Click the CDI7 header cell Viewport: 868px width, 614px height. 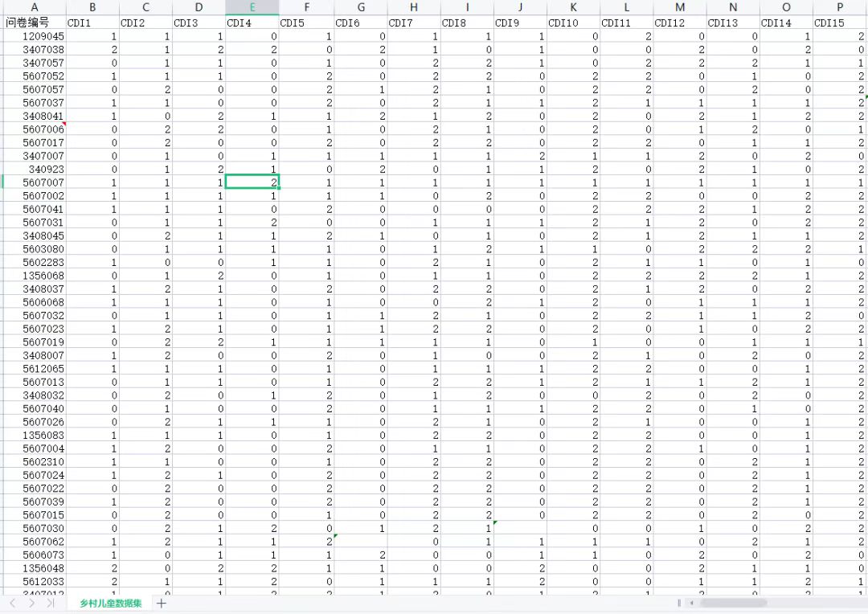coord(414,23)
